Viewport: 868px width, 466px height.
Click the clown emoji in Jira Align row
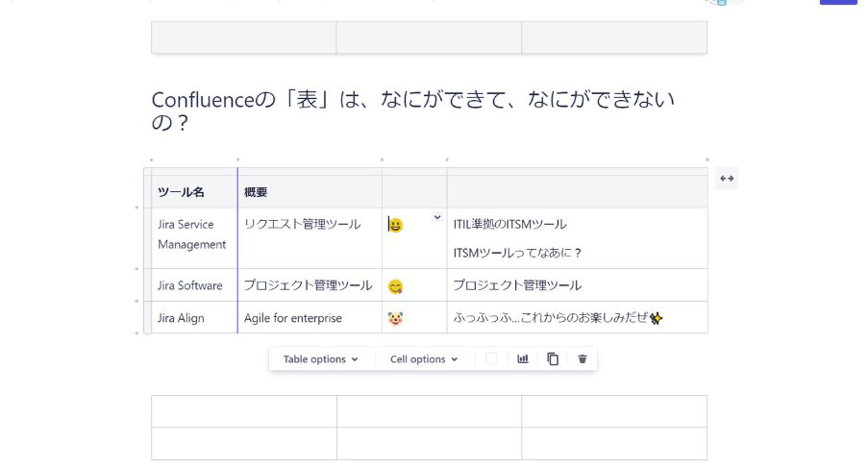[x=395, y=319]
